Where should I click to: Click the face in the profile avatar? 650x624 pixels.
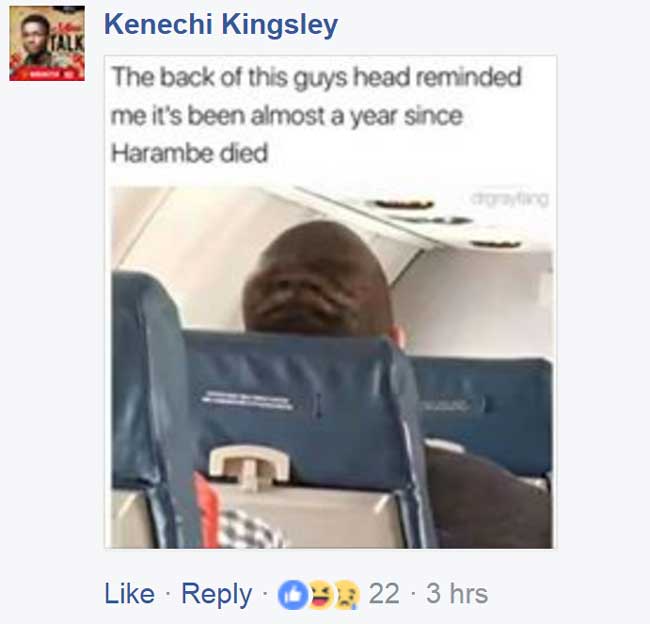[x=35, y=35]
